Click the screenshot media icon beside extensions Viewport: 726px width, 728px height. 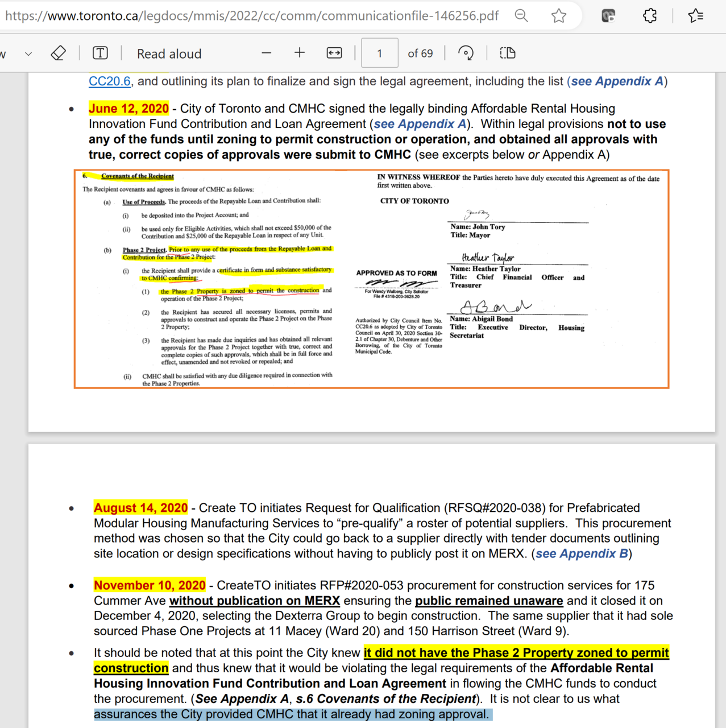(x=608, y=16)
